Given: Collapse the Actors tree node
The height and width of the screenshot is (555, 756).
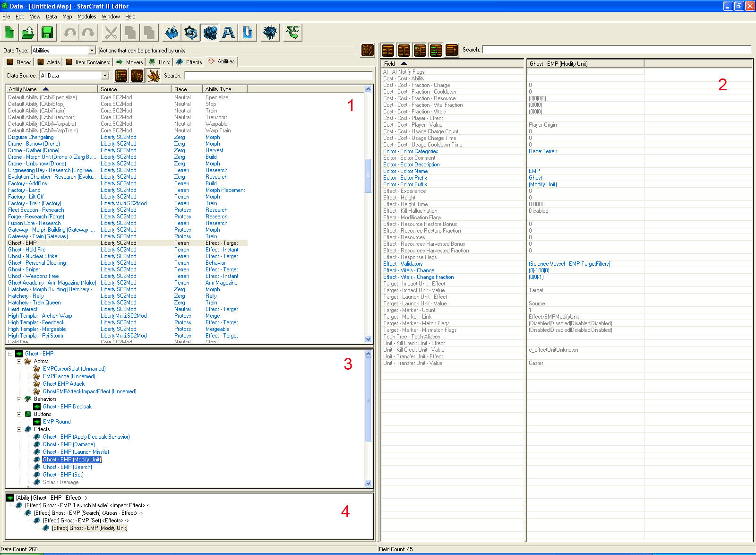Looking at the screenshot, I should pos(19,361).
